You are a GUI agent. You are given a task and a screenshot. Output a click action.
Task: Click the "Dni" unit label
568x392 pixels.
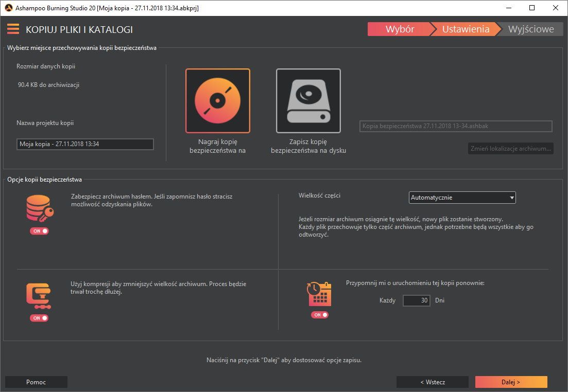(440, 300)
